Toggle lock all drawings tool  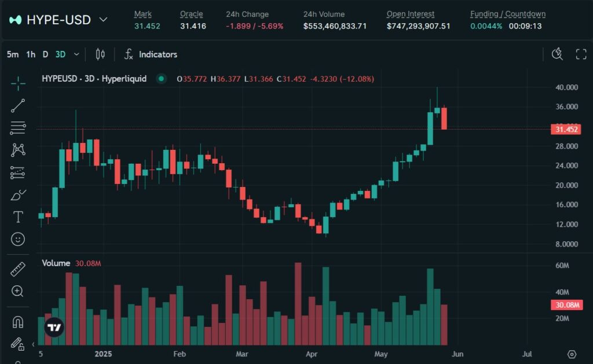18,344
